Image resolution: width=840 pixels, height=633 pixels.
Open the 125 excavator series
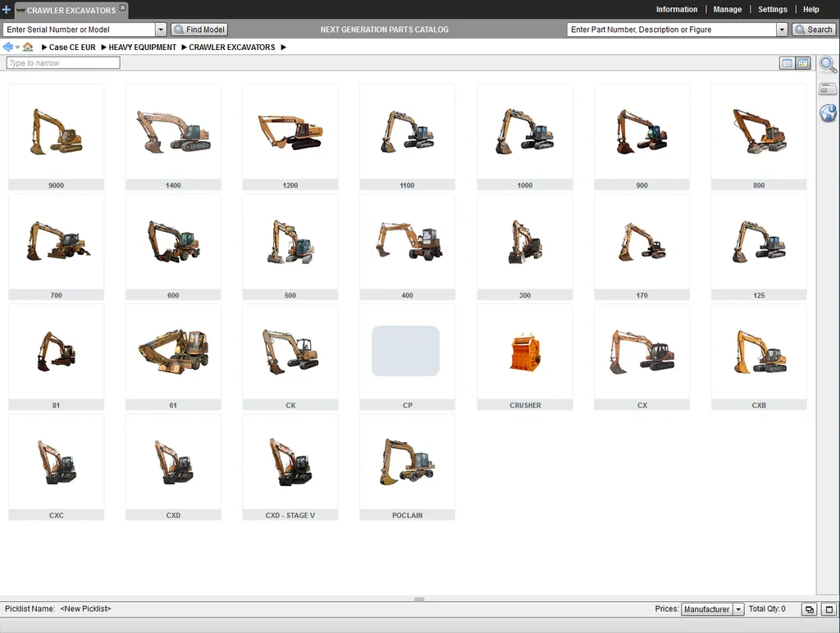click(759, 247)
